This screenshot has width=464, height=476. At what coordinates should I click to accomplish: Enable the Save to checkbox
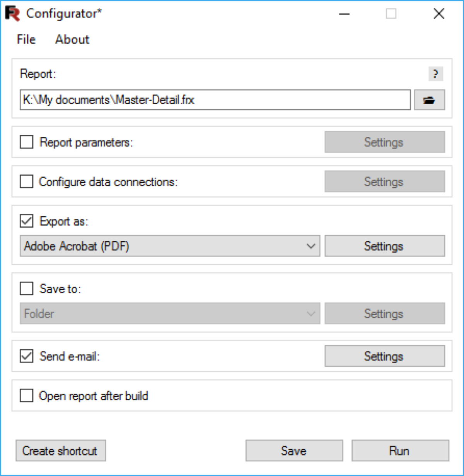[x=27, y=289]
